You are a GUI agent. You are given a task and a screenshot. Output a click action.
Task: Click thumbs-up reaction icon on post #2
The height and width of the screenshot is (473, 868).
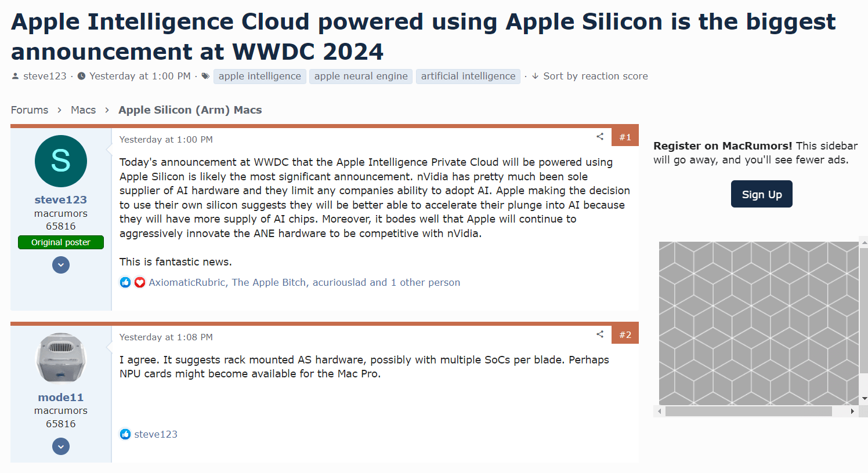click(x=125, y=434)
